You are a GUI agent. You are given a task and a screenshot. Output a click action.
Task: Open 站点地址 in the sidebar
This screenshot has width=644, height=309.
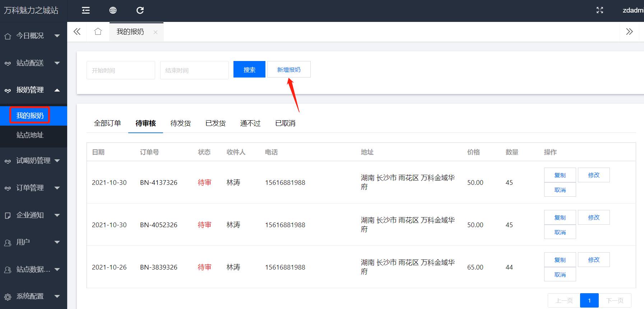point(30,135)
